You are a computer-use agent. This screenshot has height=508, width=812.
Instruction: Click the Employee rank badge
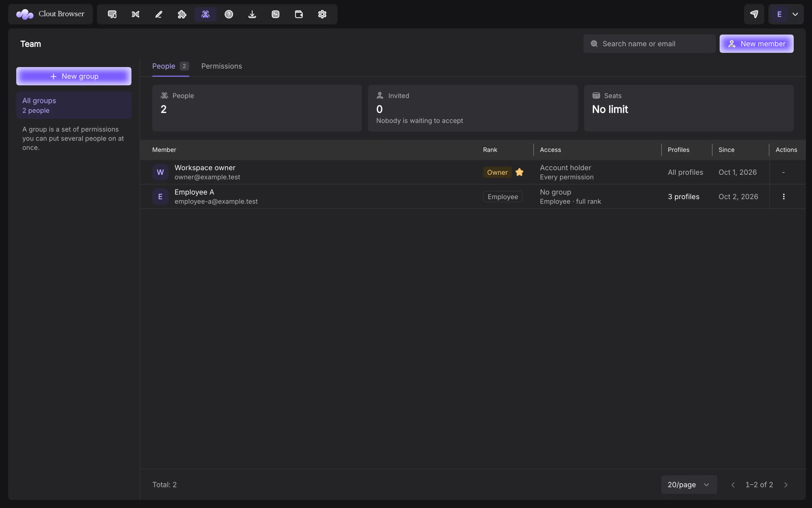[503, 196]
